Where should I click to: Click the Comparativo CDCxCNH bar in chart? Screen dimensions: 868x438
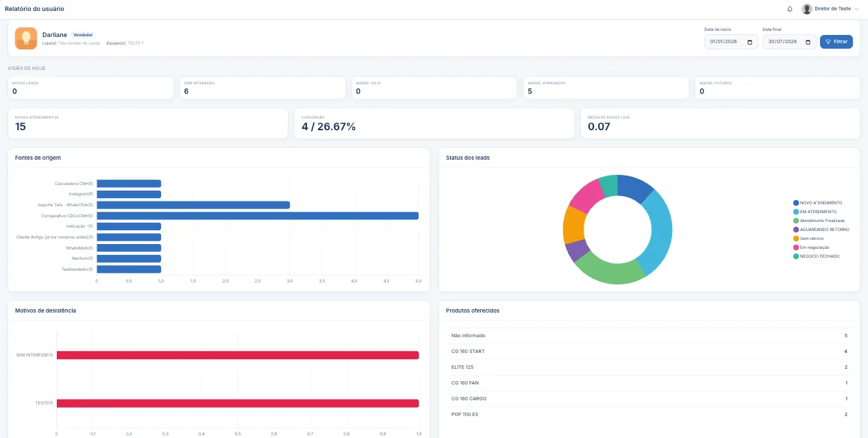click(x=258, y=216)
